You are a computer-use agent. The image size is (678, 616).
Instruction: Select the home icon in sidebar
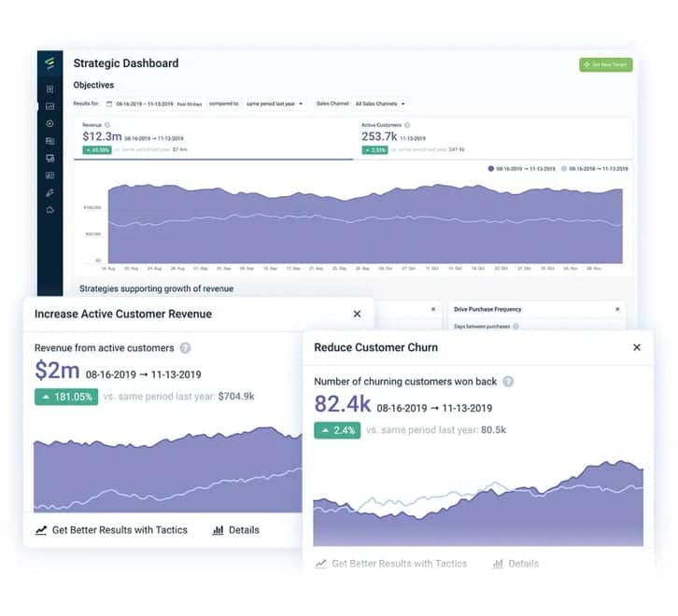[50, 209]
